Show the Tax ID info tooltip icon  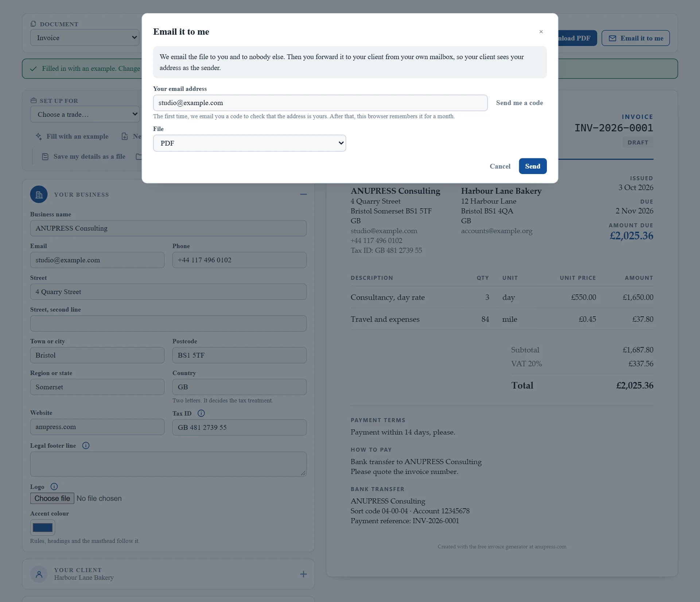201,413
